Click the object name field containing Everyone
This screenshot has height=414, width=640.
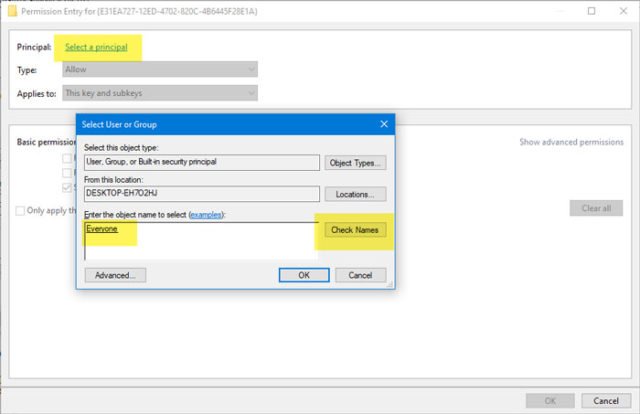click(x=201, y=241)
